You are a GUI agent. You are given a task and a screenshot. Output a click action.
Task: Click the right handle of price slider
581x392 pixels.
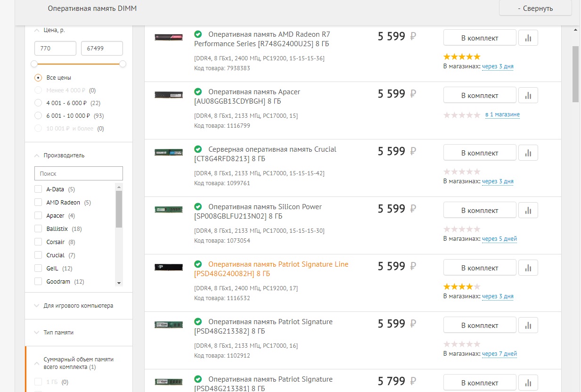(123, 64)
